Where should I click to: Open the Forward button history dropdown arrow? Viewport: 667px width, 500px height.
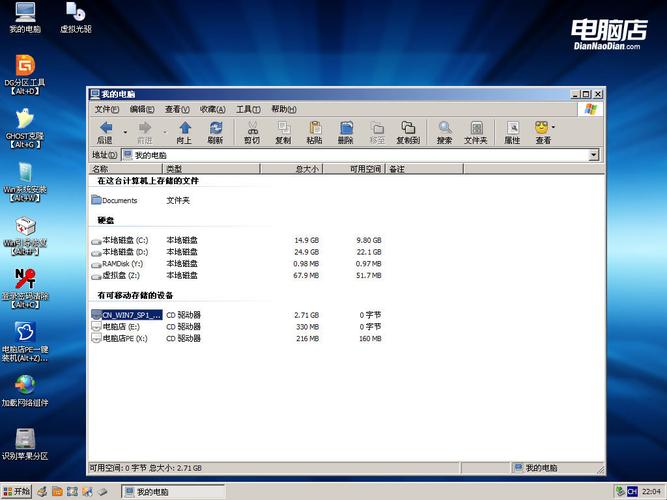(x=165, y=132)
